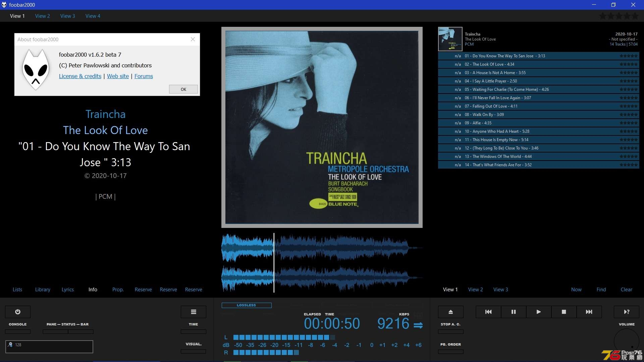Click the foobar2000 alien logo in the About dialog

pyautogui.click(x=36, y=70)
